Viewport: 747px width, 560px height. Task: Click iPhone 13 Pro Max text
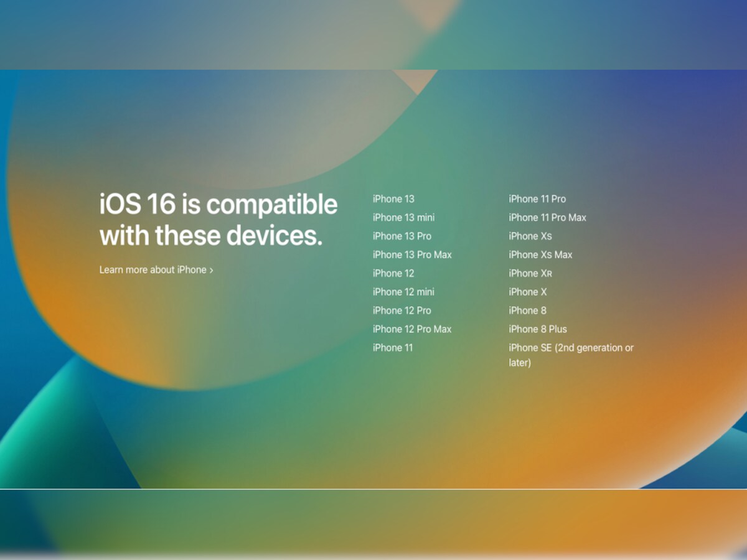(x=412, y=255)
